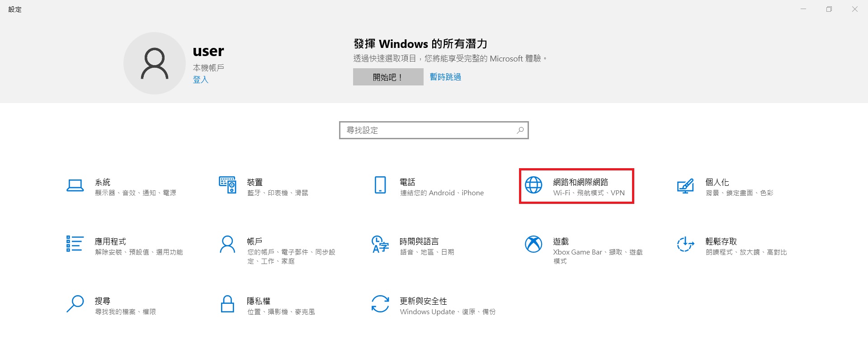Image resolution: width=868 pixels, height=349 pixels.
Task: Click the 藍牙、印表機、滑鼠 description
Action: click(278, 193)
